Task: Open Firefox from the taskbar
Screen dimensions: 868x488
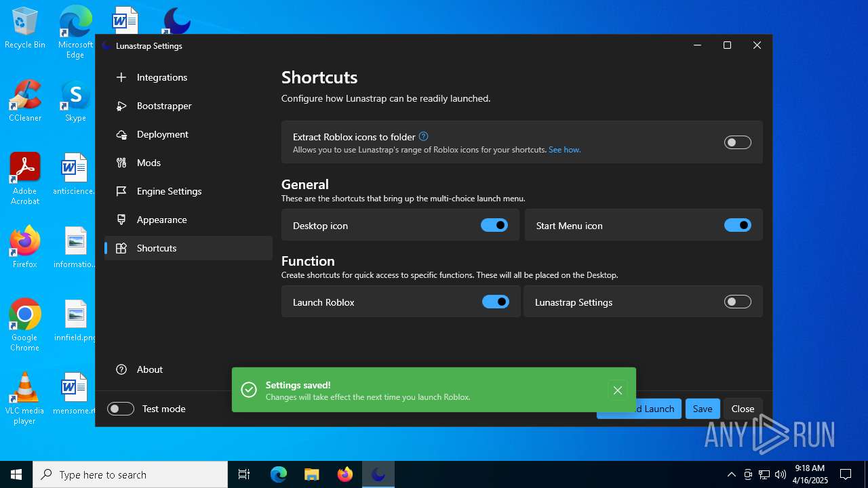Action: click(345, 474)
